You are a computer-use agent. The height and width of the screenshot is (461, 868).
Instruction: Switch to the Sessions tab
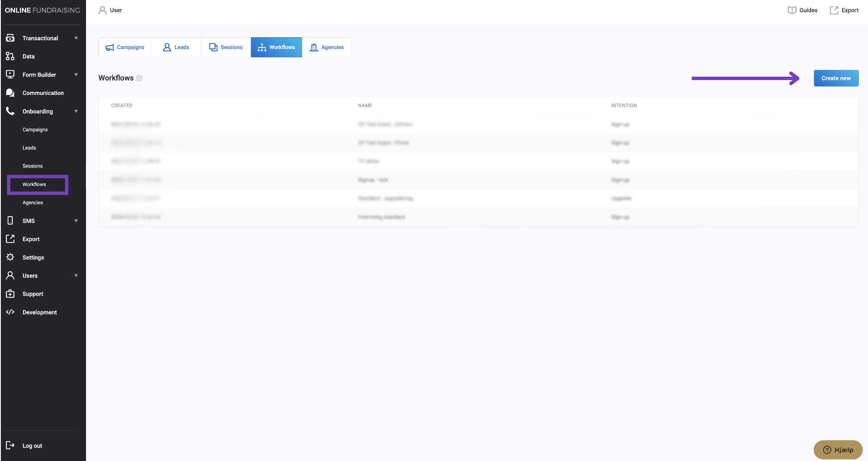pyautogui.click(x=226, y=47)
